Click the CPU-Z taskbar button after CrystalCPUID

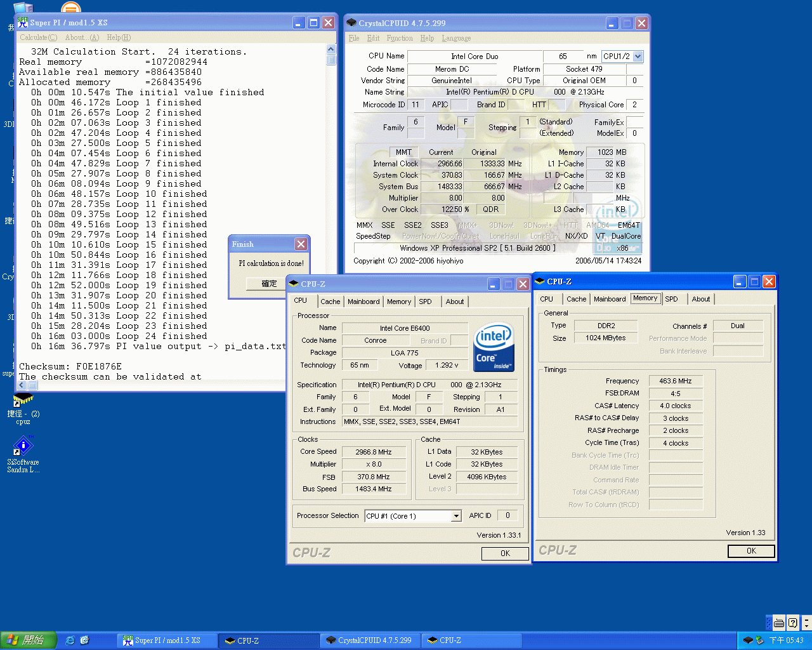coord(471,640)
